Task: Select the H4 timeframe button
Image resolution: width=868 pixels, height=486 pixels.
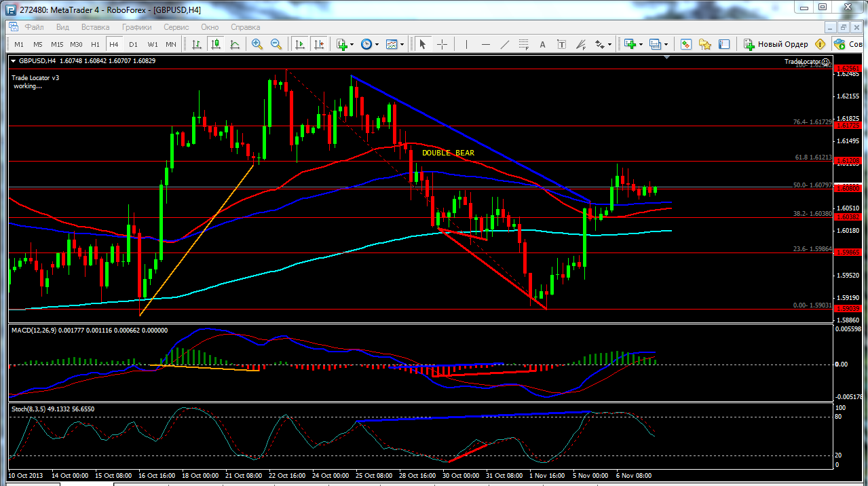Action: coord(114,44)
